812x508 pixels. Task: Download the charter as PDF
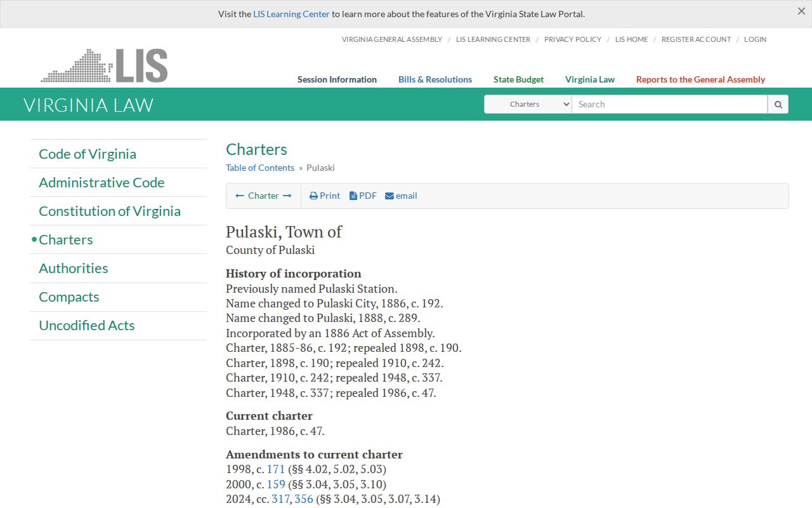point(363,196)
